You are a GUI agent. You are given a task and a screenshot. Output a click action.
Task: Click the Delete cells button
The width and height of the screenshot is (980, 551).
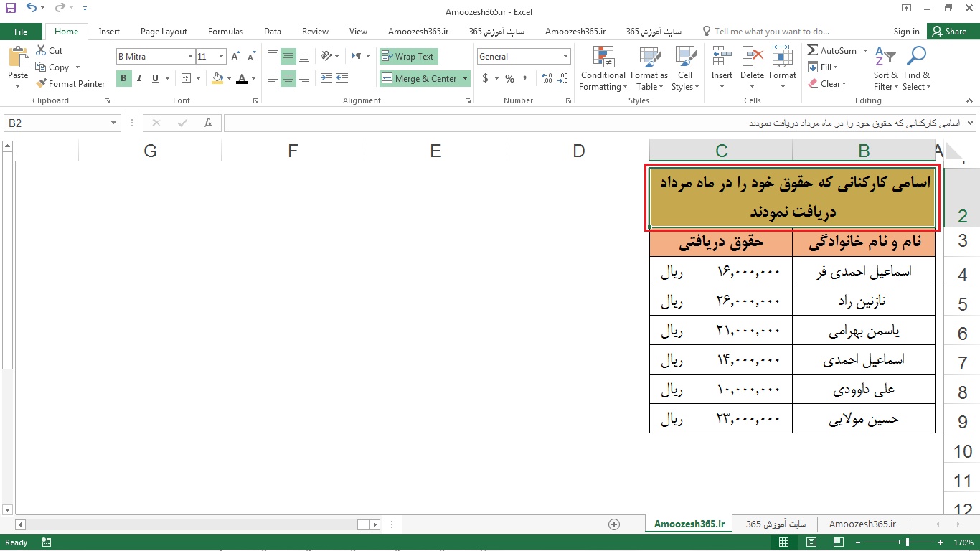pos(752,68)
